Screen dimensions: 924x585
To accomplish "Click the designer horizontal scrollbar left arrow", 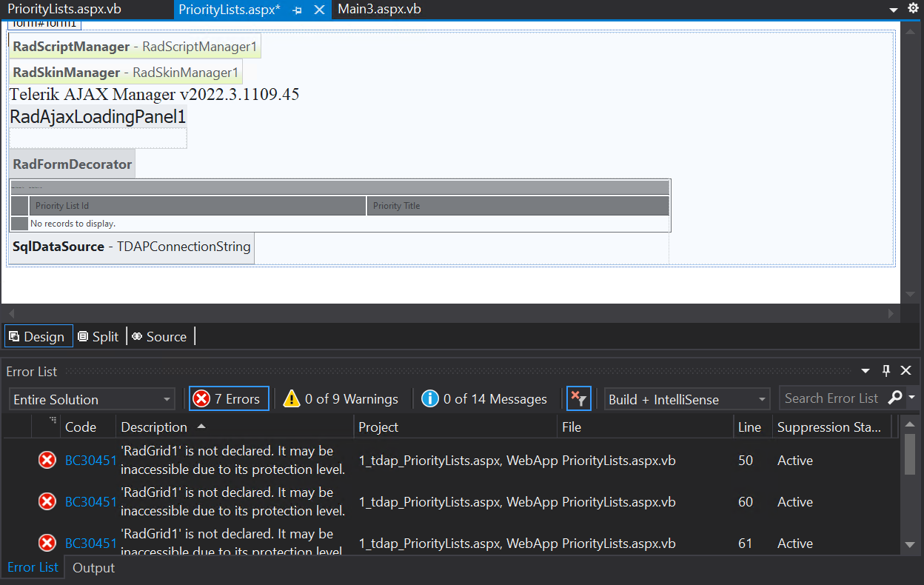I will coord(10,313).
